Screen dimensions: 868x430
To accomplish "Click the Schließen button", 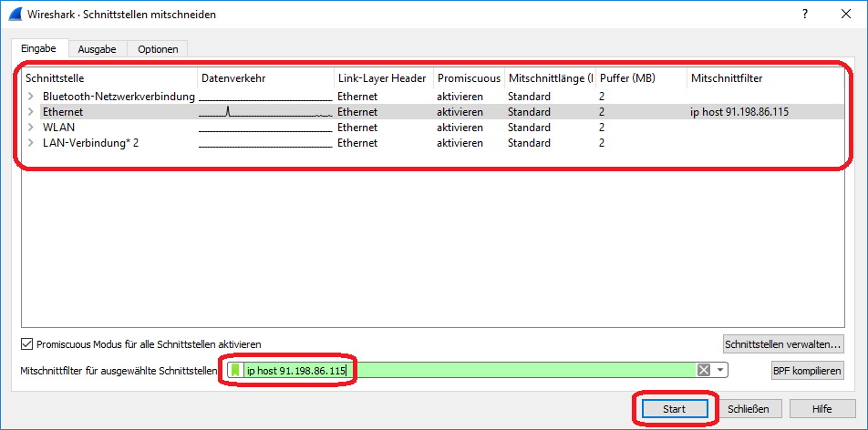I will click(x=749, y=409).
